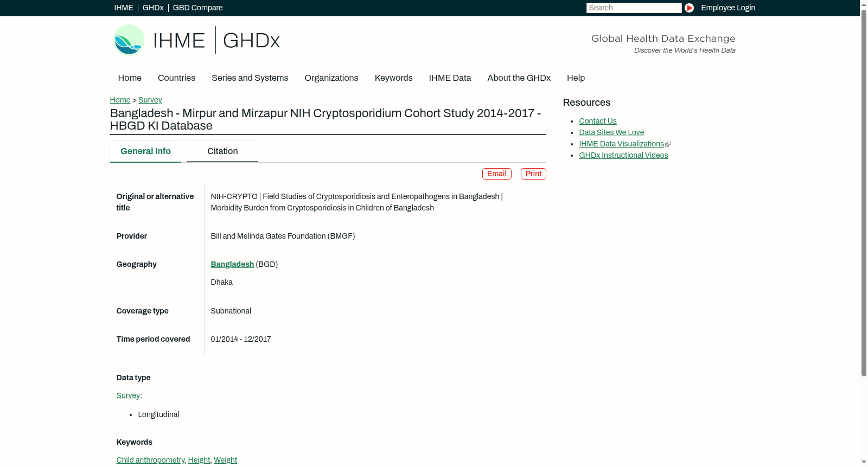Click the Survey breadcrumb link

pos(150,100)
